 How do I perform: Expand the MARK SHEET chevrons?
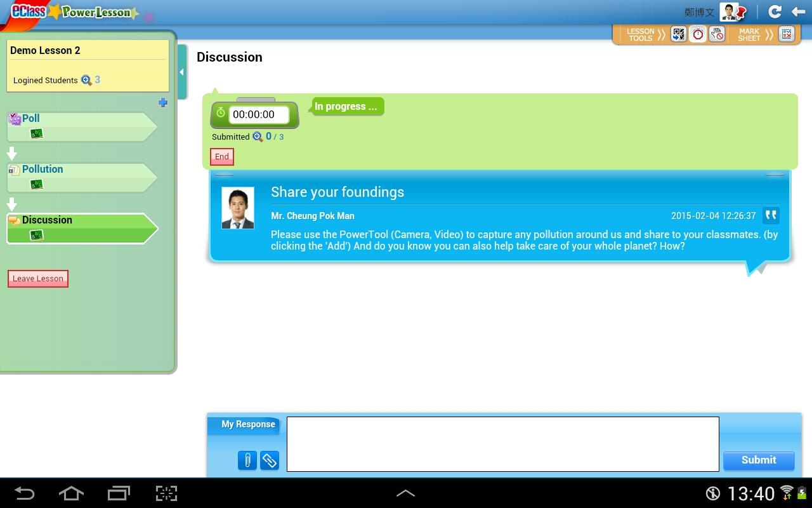coord(769,35)
